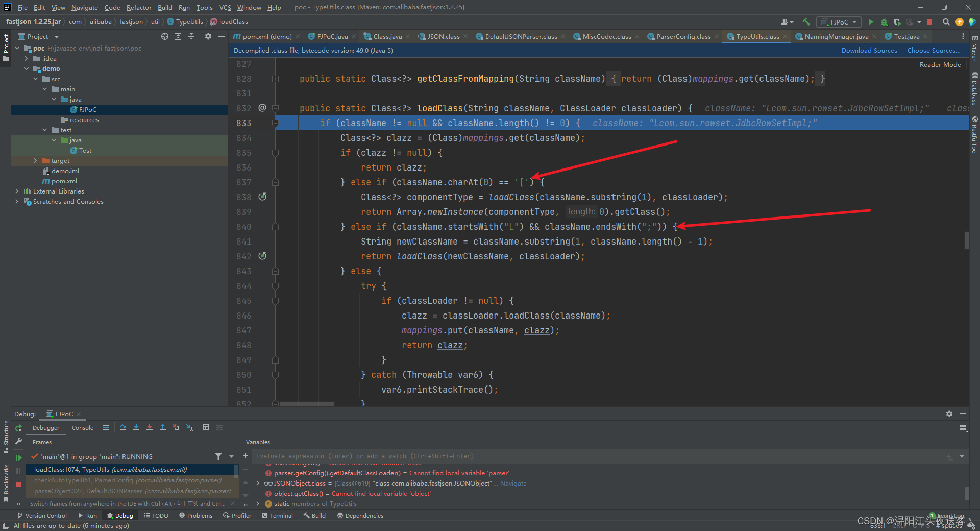Collapse all in Project panel
Screen dimensions: 980x531
(191, 36)
